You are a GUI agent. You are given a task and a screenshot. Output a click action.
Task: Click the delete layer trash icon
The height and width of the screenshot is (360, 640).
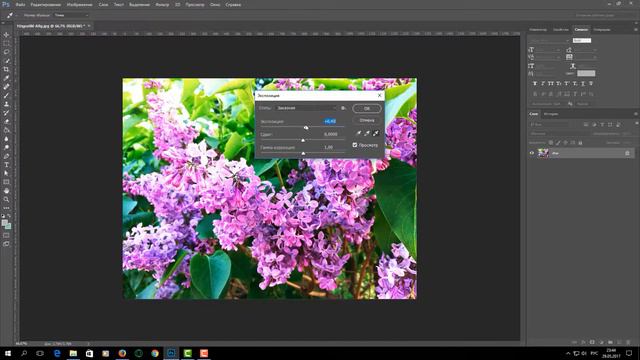coord(628,342)
